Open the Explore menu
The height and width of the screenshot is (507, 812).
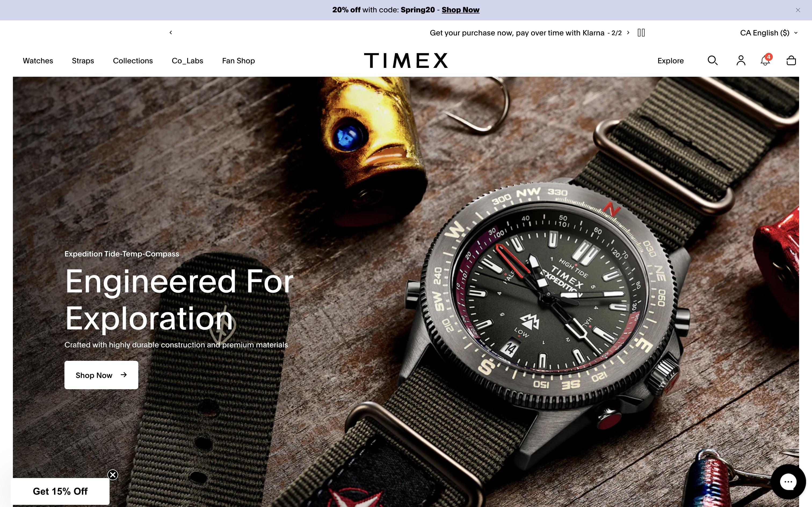[x=670, y=61]
